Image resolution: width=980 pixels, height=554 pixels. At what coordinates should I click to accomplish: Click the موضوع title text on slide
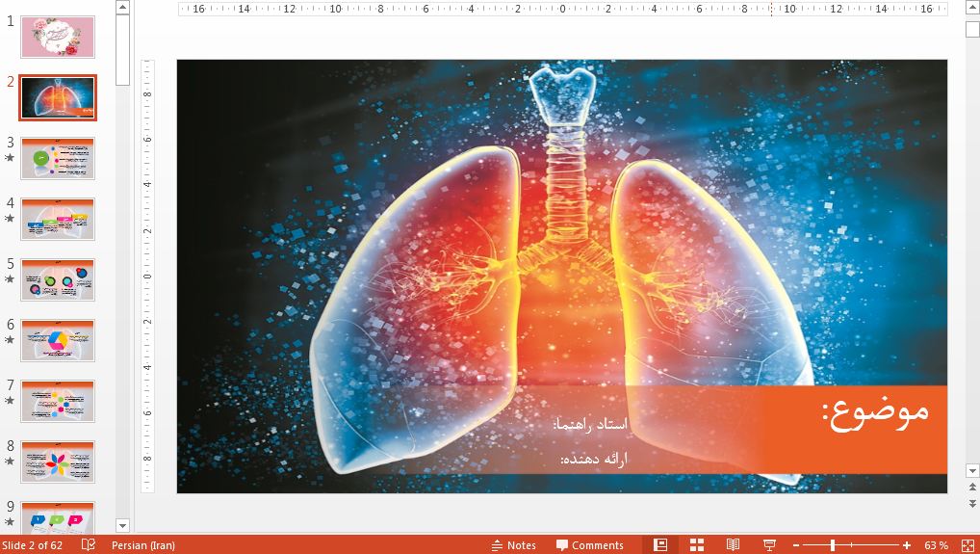tap(875, 412)
